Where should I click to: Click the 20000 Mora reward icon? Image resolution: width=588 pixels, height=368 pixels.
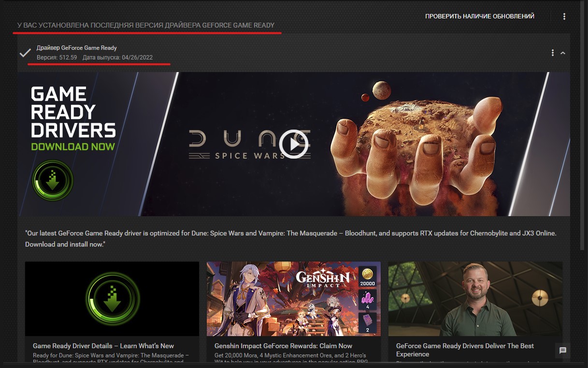click(368, 276)
